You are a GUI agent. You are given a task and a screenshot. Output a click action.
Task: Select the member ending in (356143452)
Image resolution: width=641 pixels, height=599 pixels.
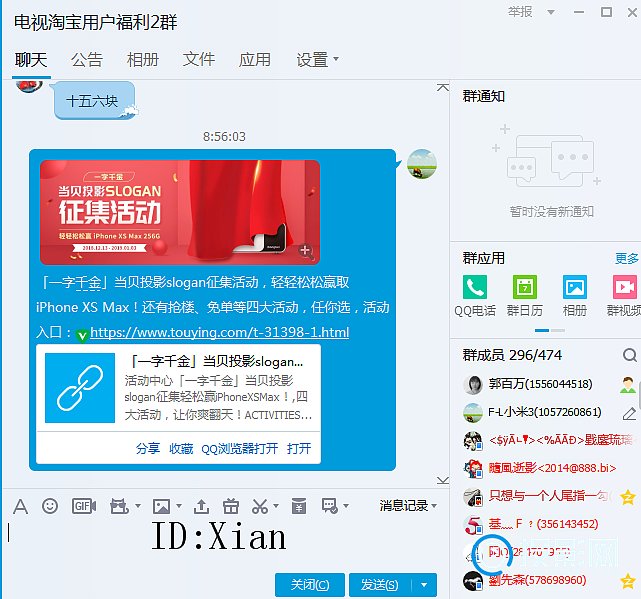point(543,524)
